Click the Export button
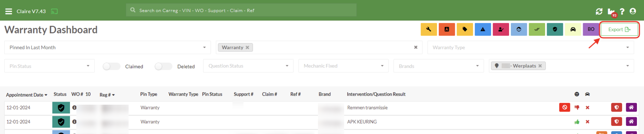Viewport: 644px width, 134px height. pos(619,30)
